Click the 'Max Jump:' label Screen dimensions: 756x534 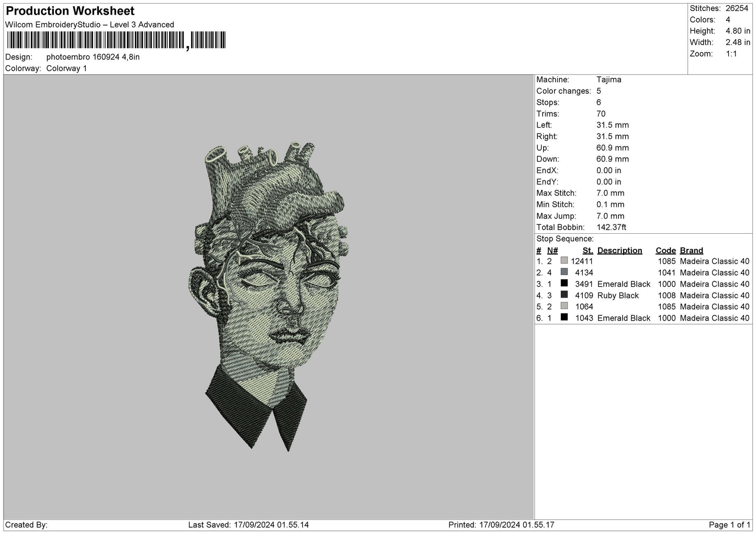coord(556,216)
